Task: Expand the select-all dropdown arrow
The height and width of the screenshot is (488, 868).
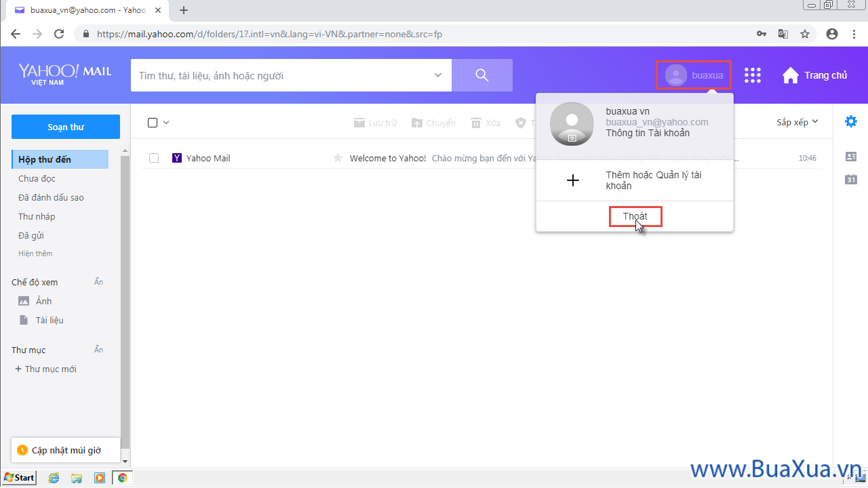Action: tap(166, 123)
